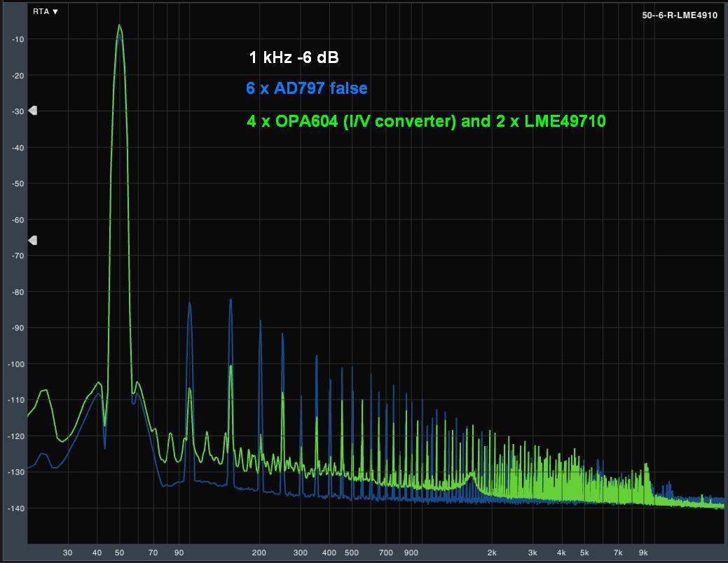Click the -90 dB axis label
This screenshot has width=728, height=563.
pyautogui.click(x=18, y=328)
